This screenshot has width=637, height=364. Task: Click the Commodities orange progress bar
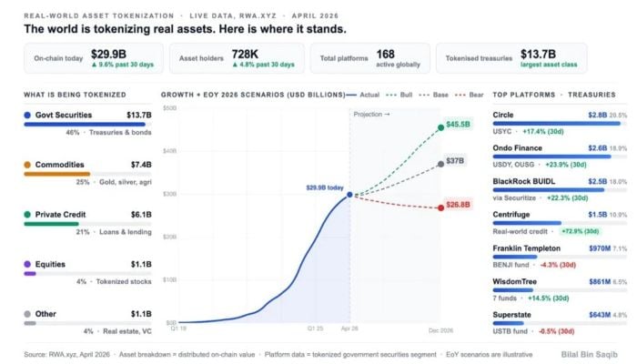56,174
